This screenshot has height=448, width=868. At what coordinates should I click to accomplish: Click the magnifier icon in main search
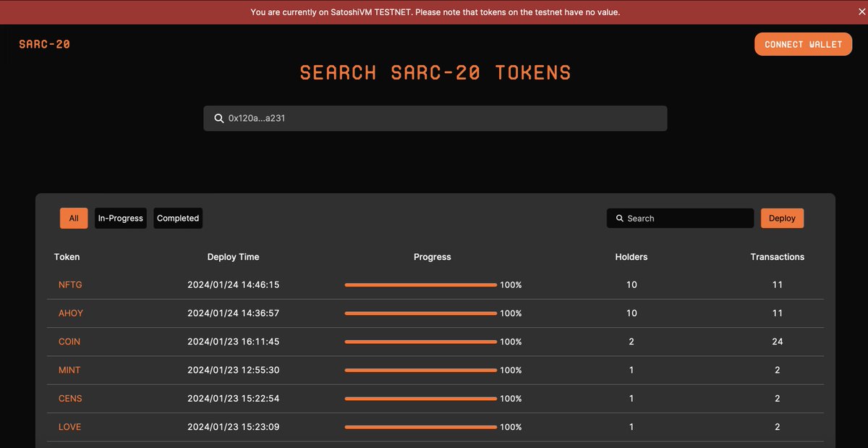click(219, 119)
